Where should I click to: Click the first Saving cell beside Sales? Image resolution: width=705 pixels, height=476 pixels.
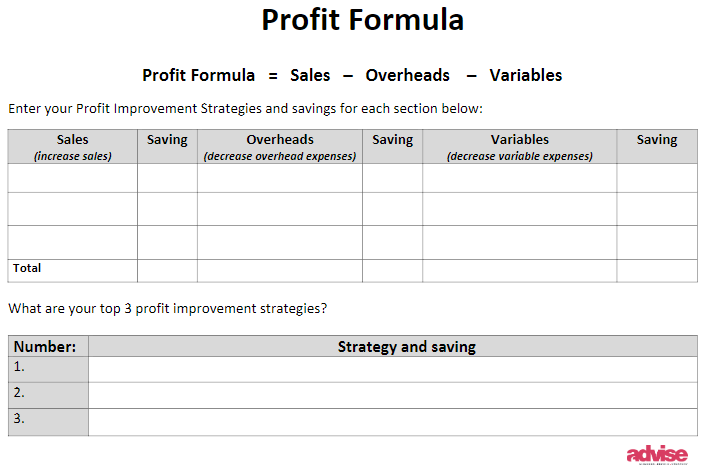[x=167, y=178]
